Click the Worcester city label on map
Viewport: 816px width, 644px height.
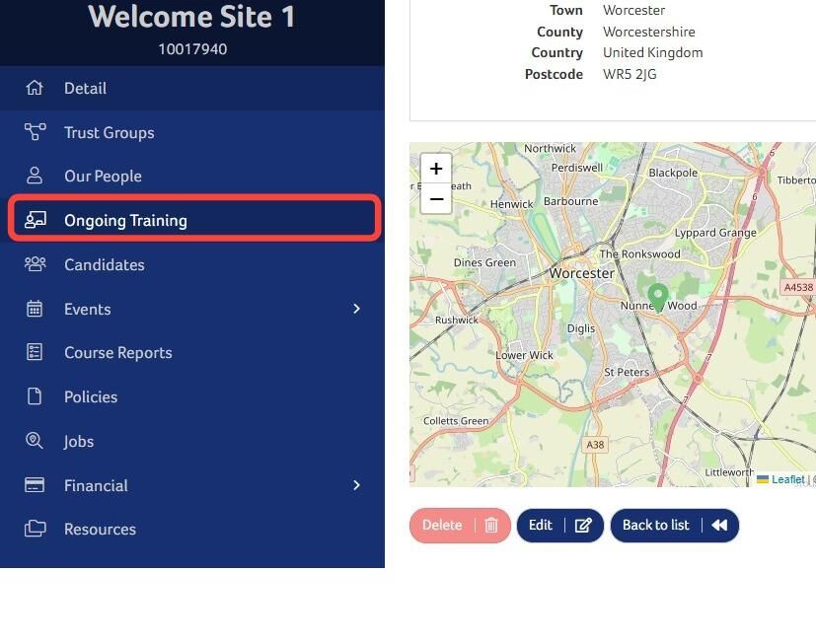pyautogui.click(x=581, y=273)
